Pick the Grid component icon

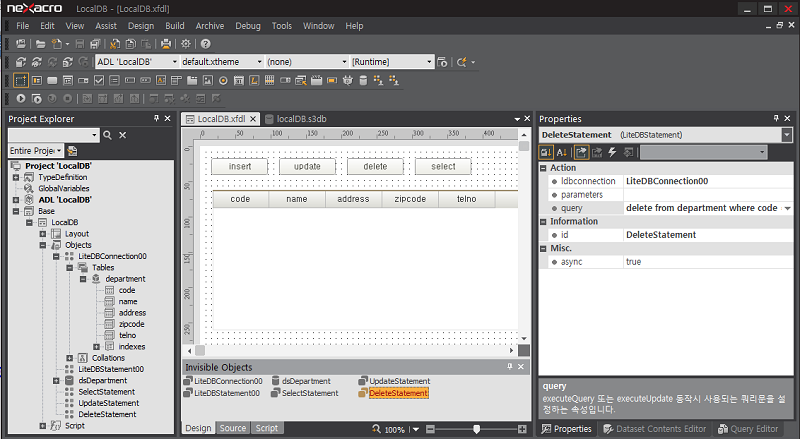click(x=269, y=80)
